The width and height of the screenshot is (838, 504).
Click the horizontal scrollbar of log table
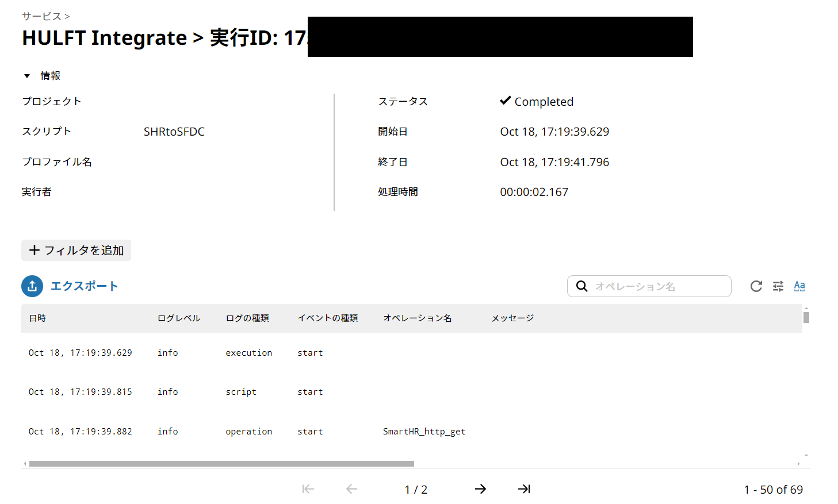[x=221, y=464]
